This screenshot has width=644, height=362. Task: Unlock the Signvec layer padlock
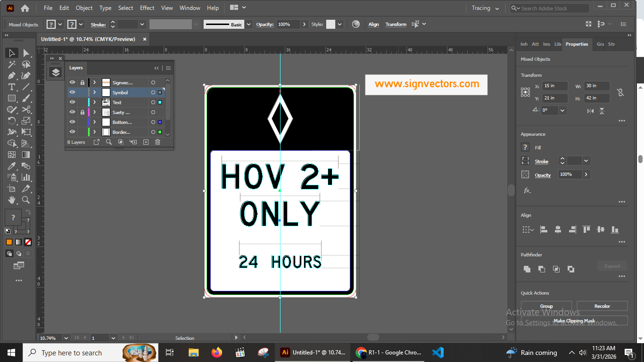pyautogui.click(x=83, y=82)
